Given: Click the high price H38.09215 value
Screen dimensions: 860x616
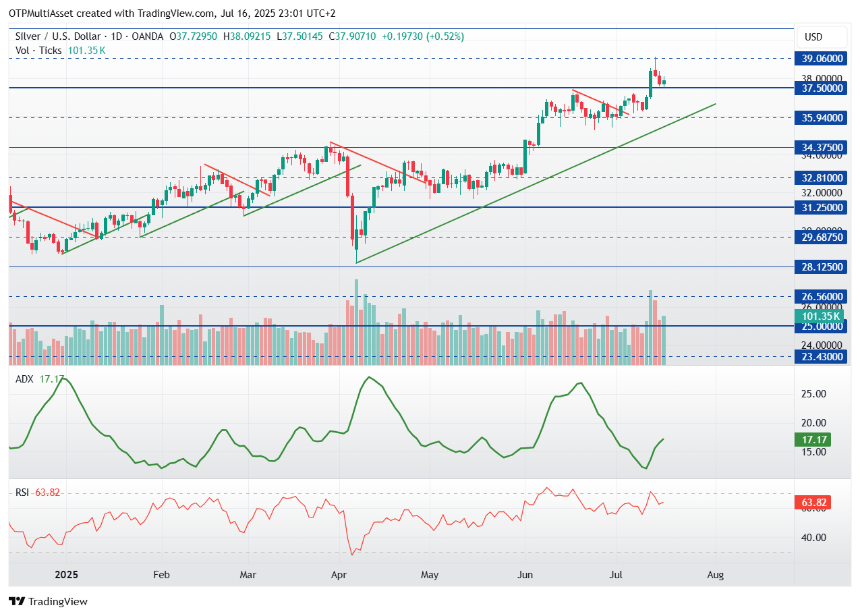Looking at the screenshot, I should point(247,36).
